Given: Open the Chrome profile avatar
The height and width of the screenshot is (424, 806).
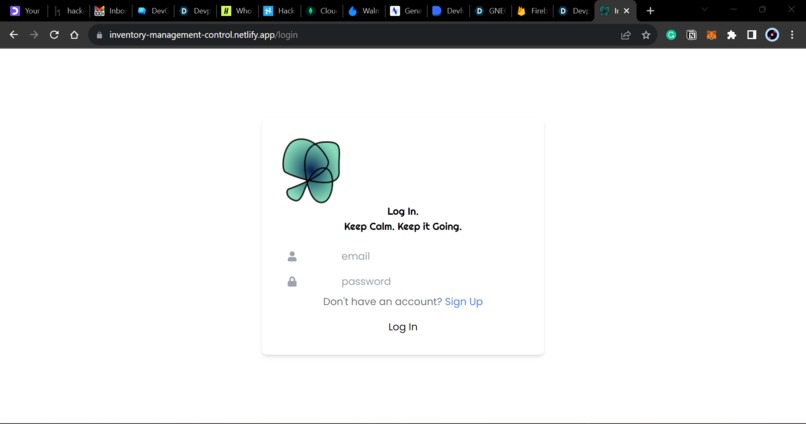Looking at the screenshot, I should (772, 35).
